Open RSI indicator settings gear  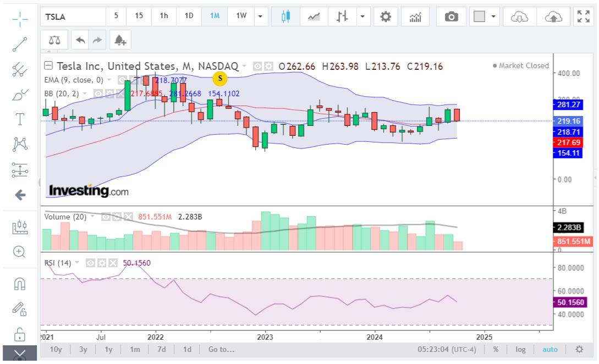tap(102, 263)
